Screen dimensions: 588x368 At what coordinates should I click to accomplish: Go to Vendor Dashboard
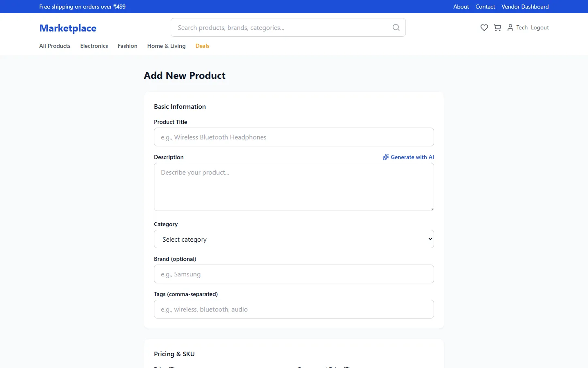525,7
